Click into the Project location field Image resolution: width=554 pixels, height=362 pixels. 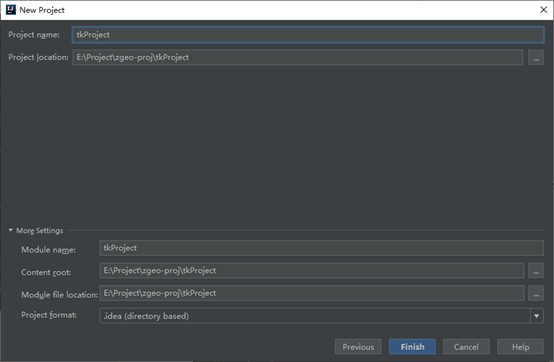click(297, 57)
